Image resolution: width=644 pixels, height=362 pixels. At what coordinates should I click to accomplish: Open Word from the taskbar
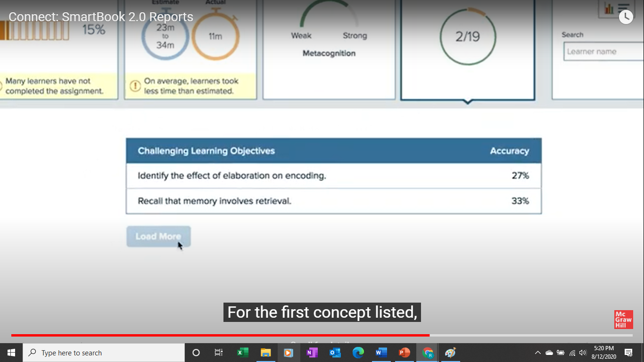(381, 353)
